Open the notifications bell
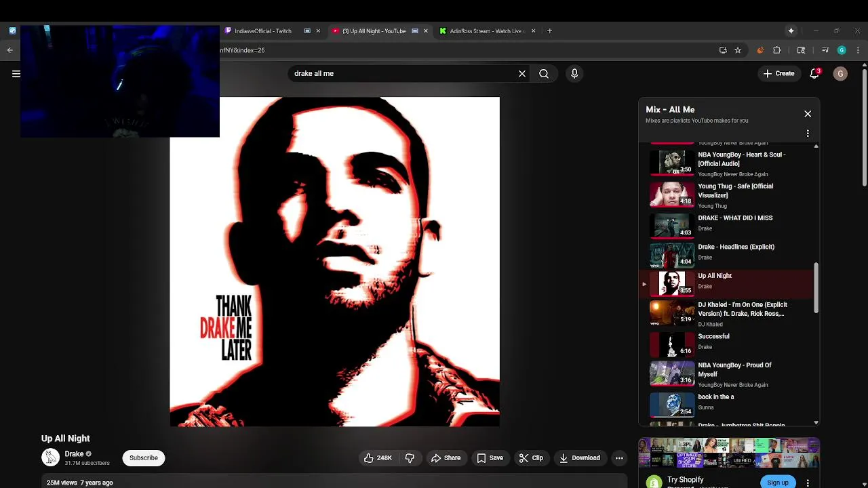Viewport: 868px width, 488px height. 814,73
